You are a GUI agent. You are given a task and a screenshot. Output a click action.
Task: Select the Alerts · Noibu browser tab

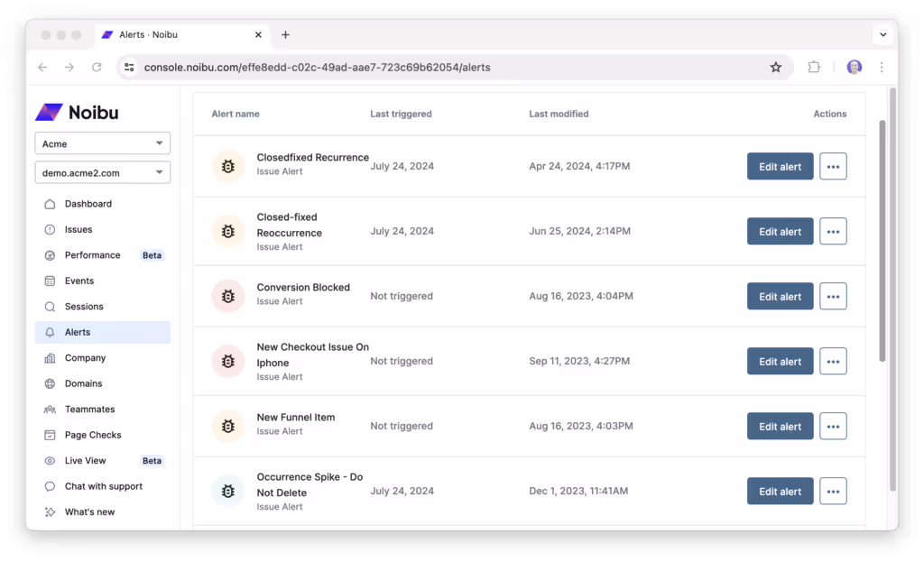point(182,35)
